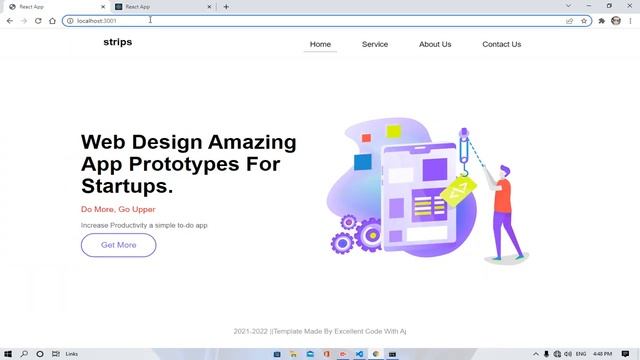
Task: Open the Chrome profile avatar
Action: (616, 20)
